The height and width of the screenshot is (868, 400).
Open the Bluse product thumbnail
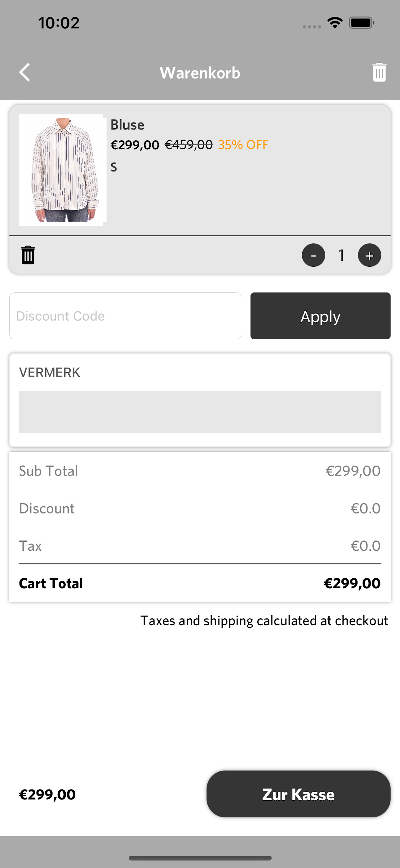(63, 170)
